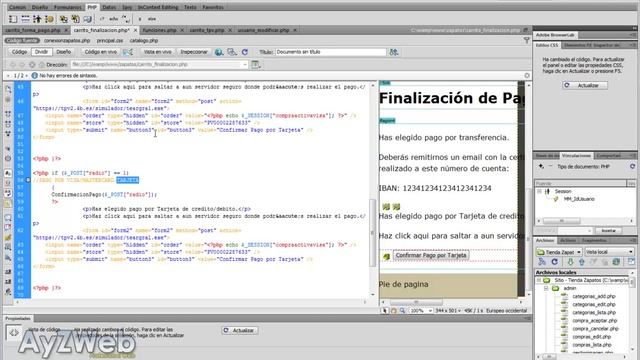Image resolution: width=640 pixels, height=360 pixels.
Task: Select the Hand tool in status bar
Action: pos(394,311)
